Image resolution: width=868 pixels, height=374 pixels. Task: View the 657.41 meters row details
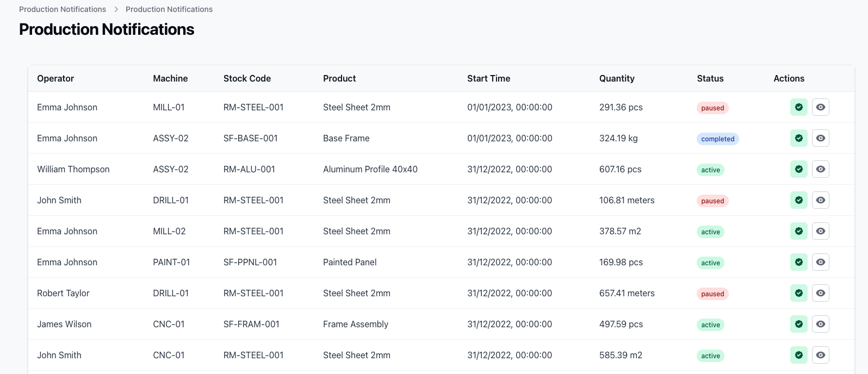coord(821,293)
